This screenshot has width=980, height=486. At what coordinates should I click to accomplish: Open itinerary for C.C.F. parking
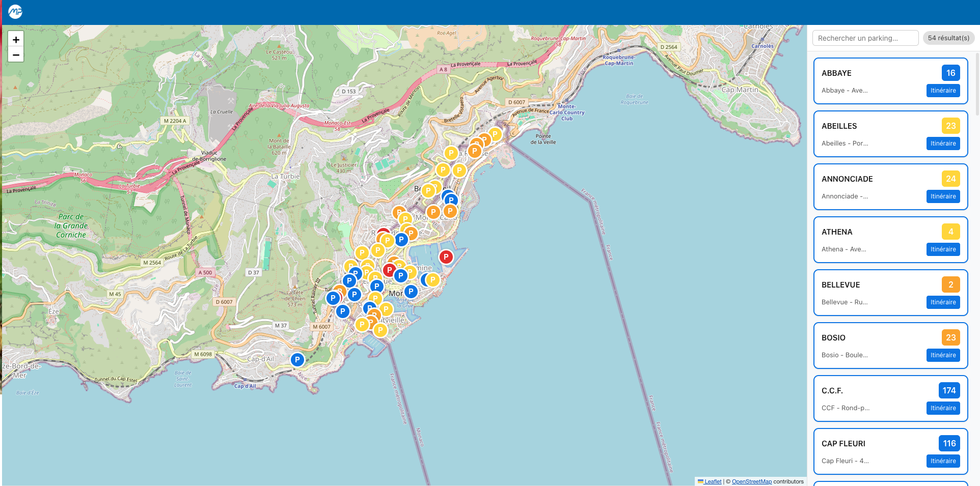coord(943,408)
